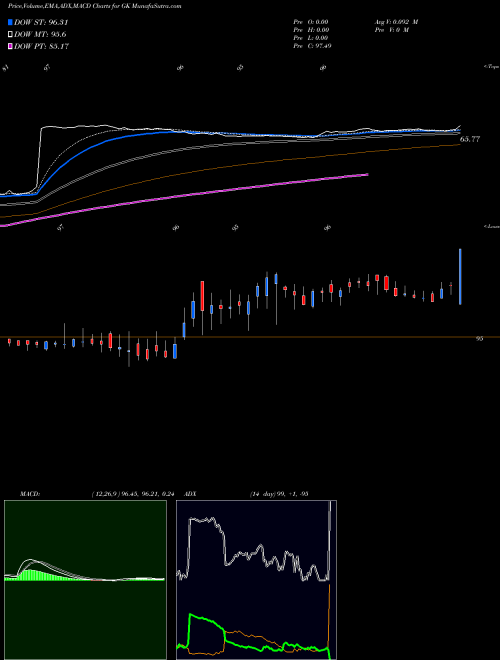Select the Pre H: 0.00 value
The width and height of the screenshot is (500, 660).
311,30
